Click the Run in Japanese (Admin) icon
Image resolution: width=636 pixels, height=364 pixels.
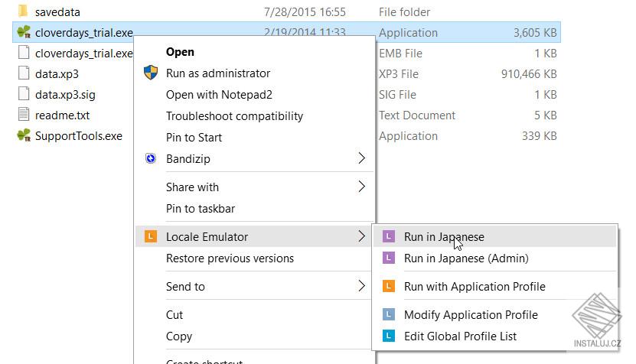click(389, 258)
